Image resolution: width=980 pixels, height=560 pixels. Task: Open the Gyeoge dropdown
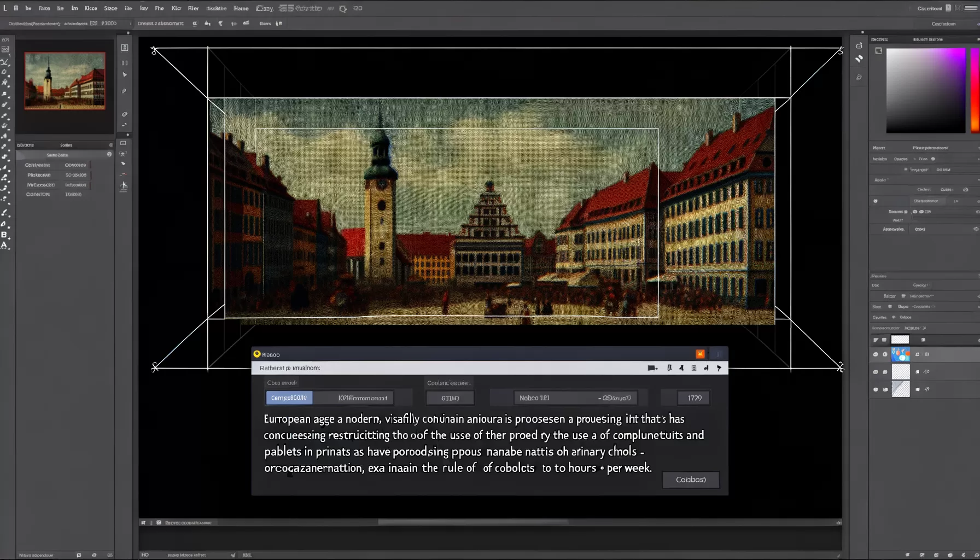click(921, 285)
